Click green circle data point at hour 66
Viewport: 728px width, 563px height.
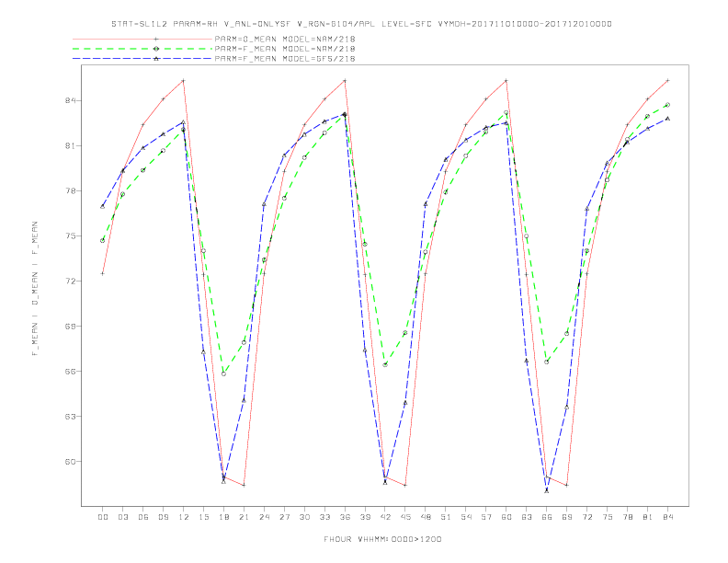click(x=547, y=362)
